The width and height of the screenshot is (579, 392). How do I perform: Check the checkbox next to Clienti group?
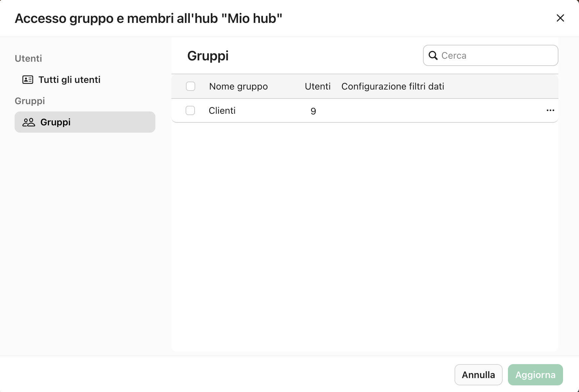coord(190,110)
